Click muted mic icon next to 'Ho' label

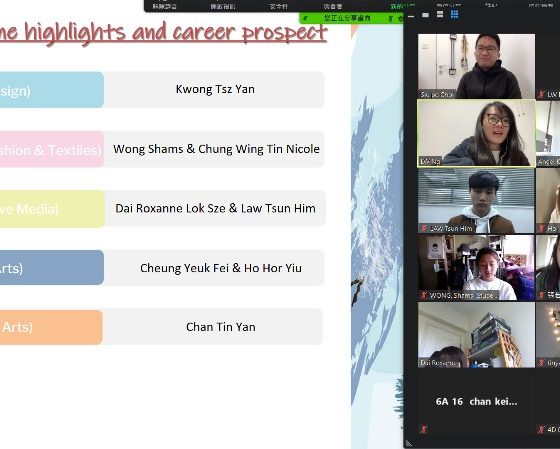click(x=542, y=228)
